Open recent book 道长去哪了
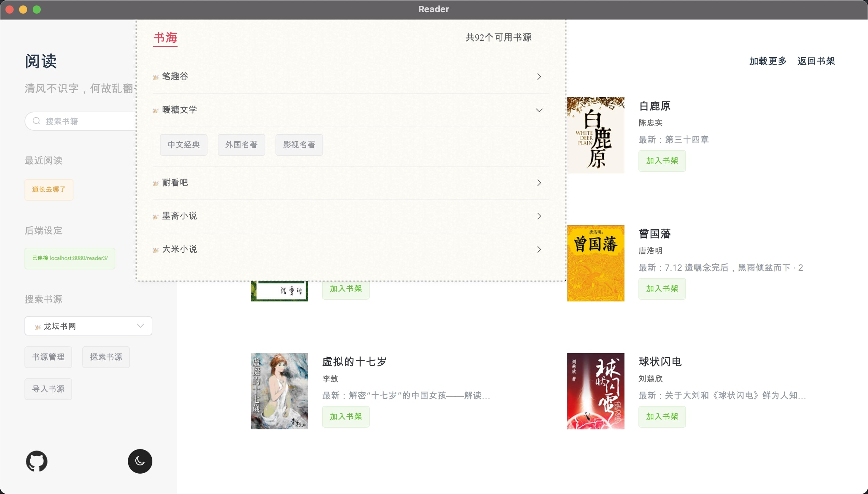Image resolution: width=868 pixels, height=494 pixels. click(x=49, y=190)
